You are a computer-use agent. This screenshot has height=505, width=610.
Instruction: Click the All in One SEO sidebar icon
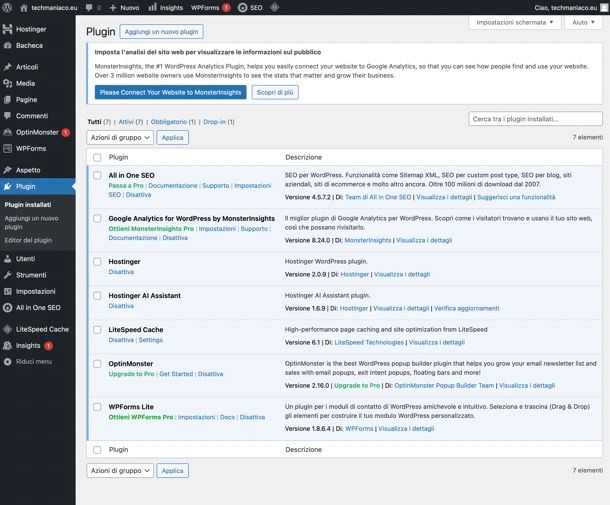point(7,307)
